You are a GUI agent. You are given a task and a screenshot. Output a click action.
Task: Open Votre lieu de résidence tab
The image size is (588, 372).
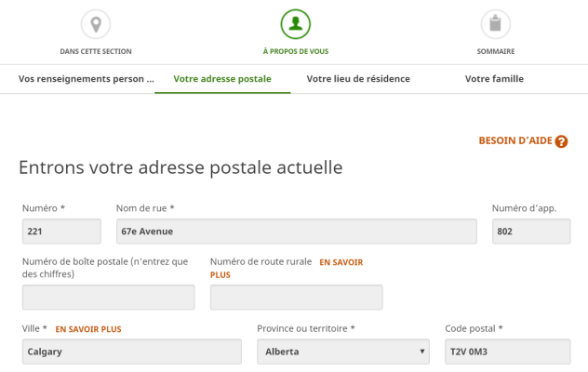pos(358,79)
